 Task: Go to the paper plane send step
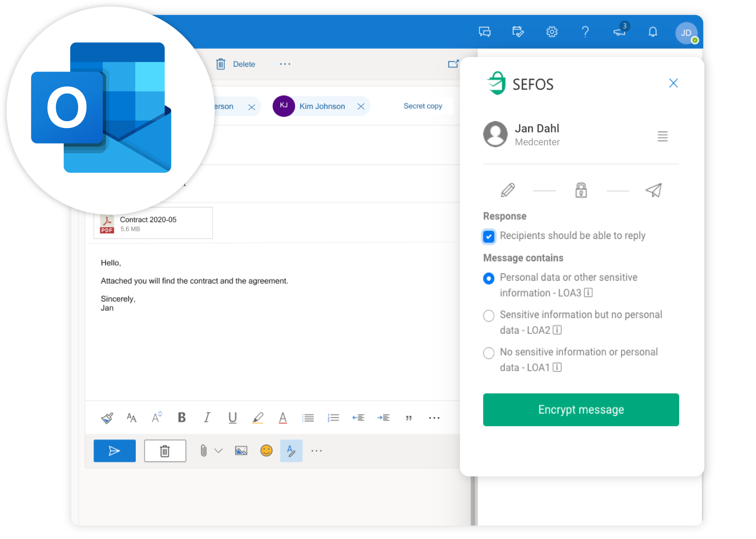(654, 190)
